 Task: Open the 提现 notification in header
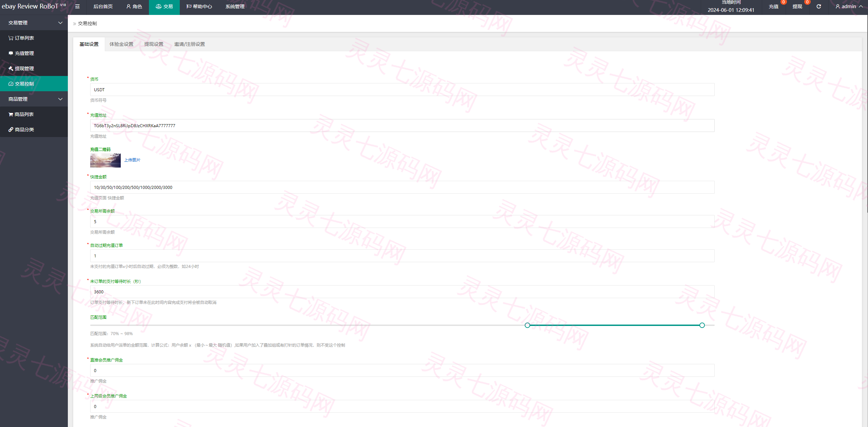click(x=797, y=6)
